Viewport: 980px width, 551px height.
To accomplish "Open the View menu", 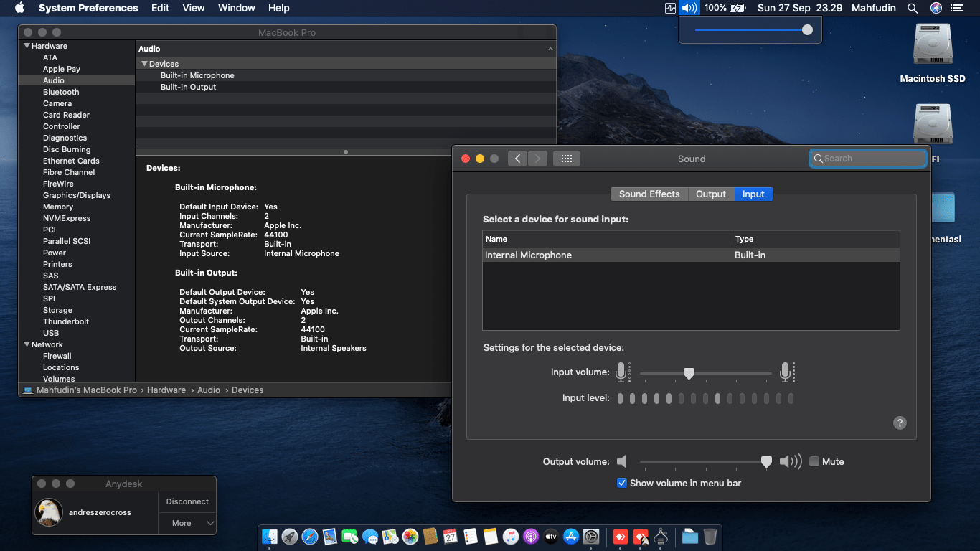I will point(194,8).
